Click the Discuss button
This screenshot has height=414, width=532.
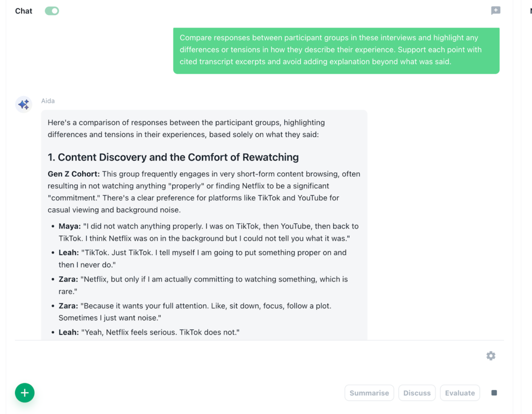(417, 393)
